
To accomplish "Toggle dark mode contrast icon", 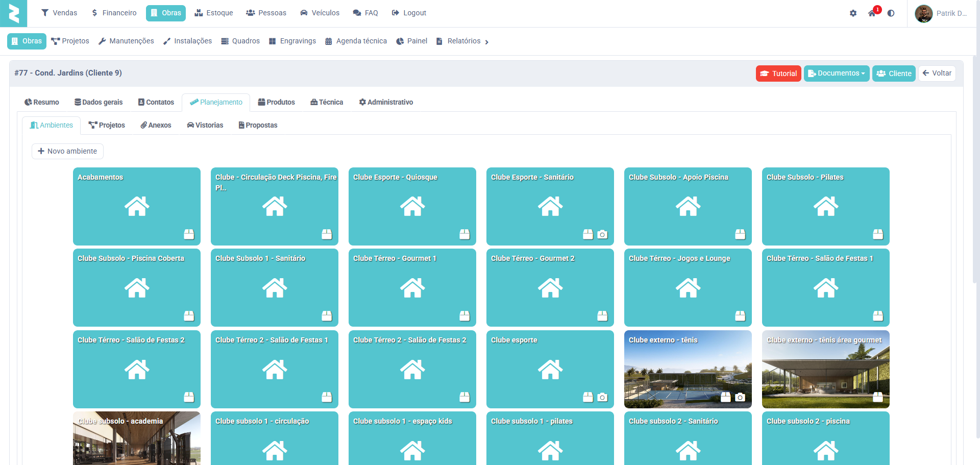I will click(x=891, y=13).
